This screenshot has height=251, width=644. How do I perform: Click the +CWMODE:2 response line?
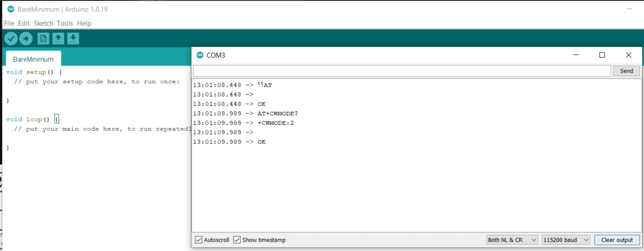[x=244, y=123]
